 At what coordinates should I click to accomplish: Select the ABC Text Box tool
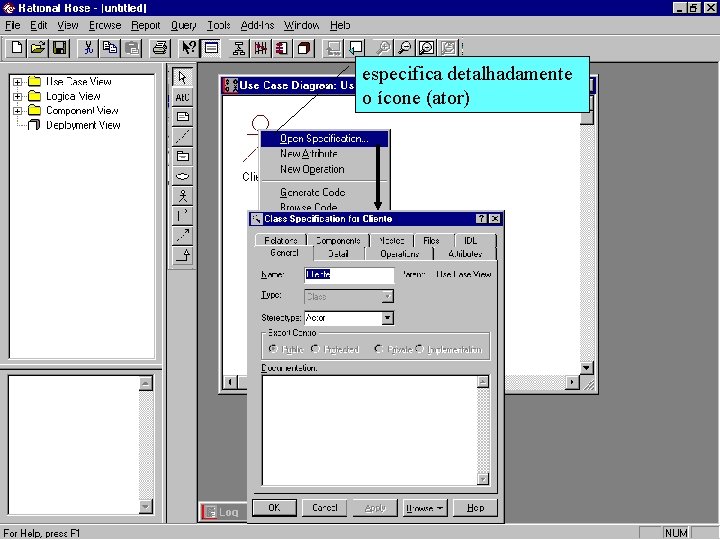click(x=182, y=97)
